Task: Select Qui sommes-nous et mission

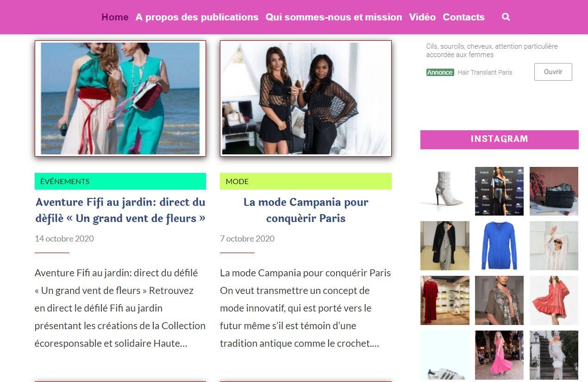Action: 334,17
